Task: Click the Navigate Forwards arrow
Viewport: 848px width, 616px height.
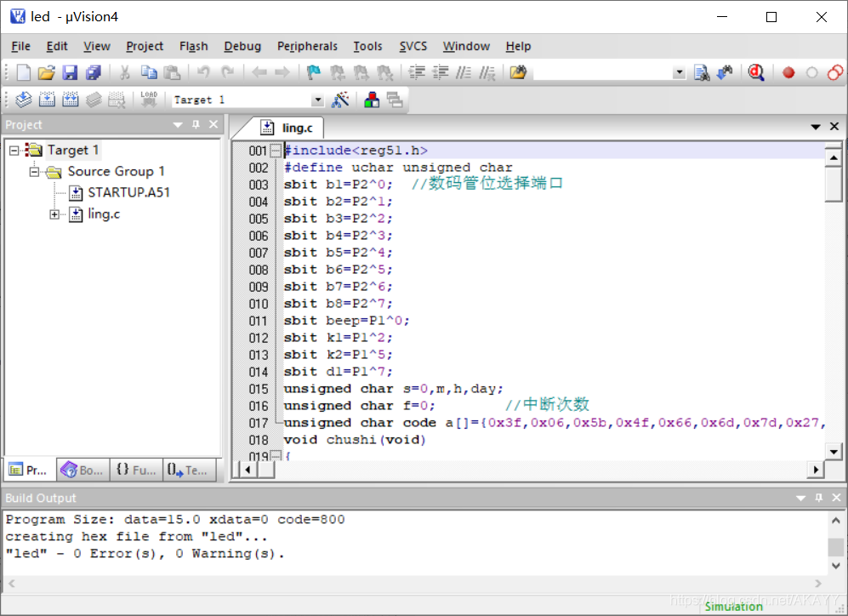Action: pos(282,72)
